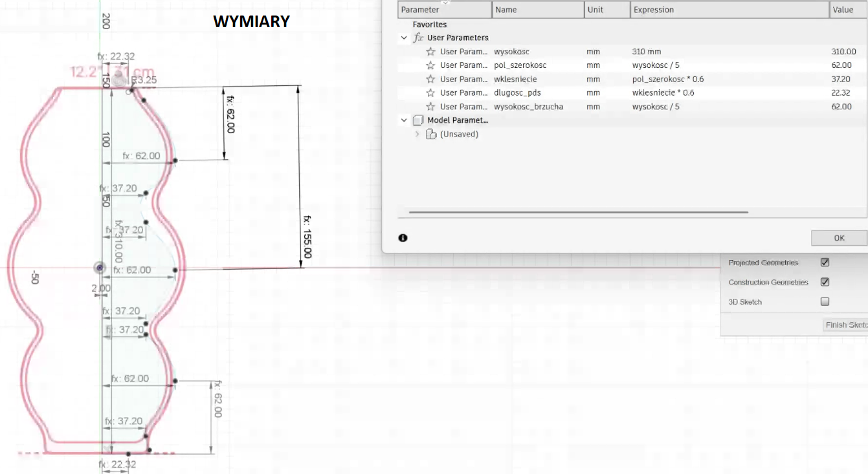
Task: Disable the Projected Geometries checkbox
Action: 825,263
